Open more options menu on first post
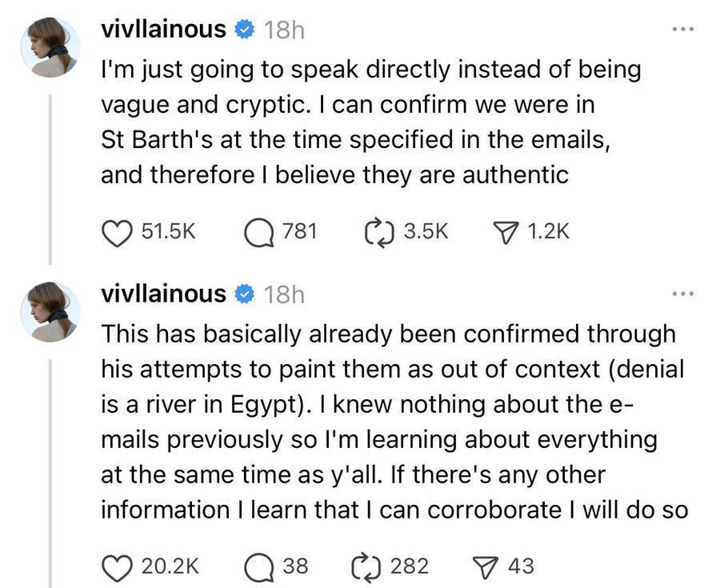The width and height of the screenshot is (720, 588). 682,30
